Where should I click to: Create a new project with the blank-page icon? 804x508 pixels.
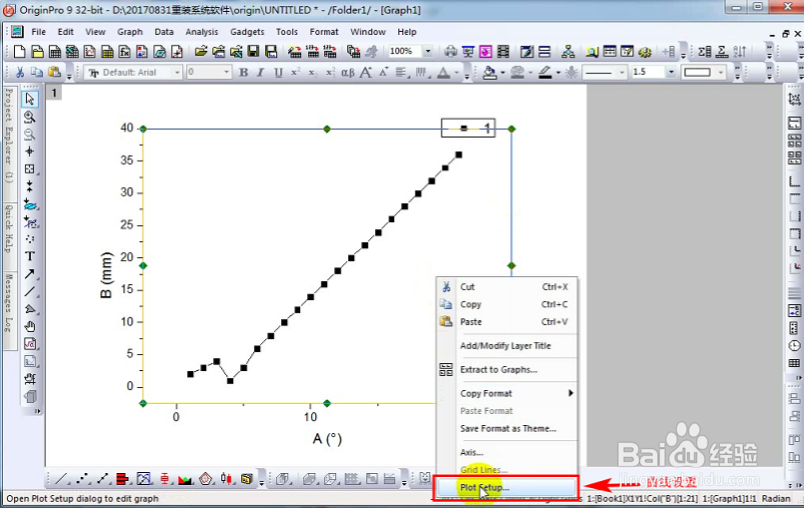click(x=19, y=51)
